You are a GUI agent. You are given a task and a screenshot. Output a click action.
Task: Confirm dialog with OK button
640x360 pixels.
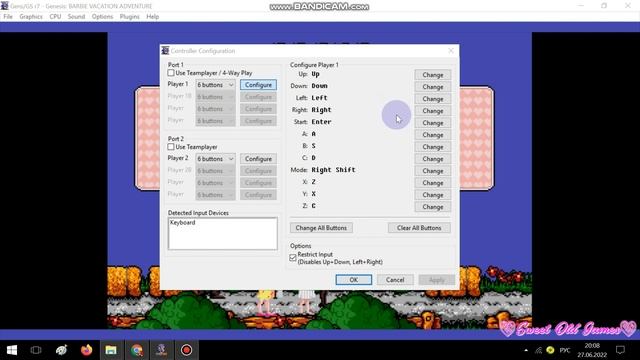pyautogui.click(x=353, y=280)
